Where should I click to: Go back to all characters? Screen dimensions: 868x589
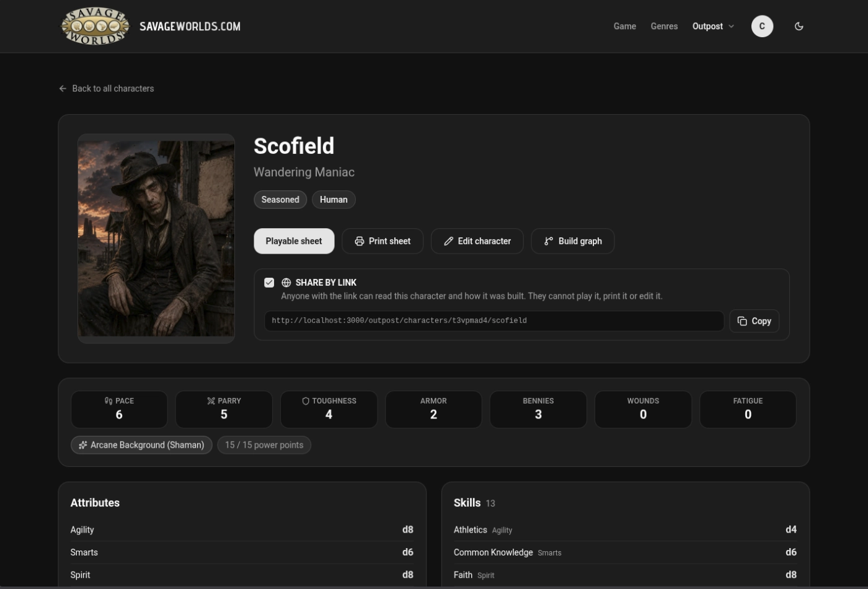pyautogui.click(x=107, y=89)
